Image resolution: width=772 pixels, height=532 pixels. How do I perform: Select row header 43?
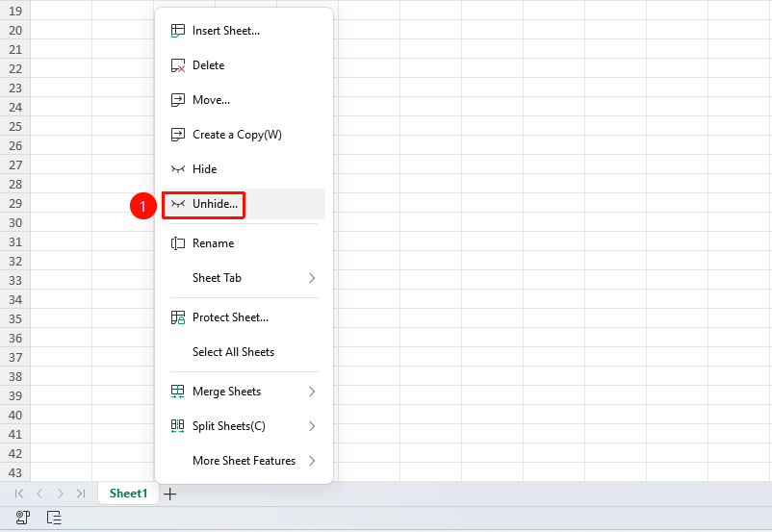coord(15,473)
